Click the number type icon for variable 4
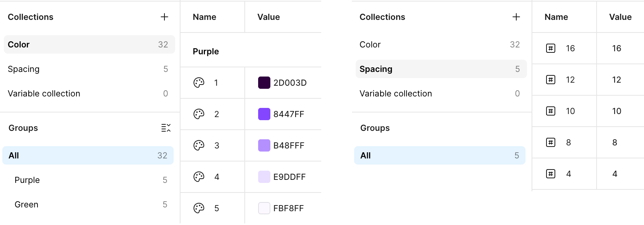This screenshot has height=225, width=644. 551,174
